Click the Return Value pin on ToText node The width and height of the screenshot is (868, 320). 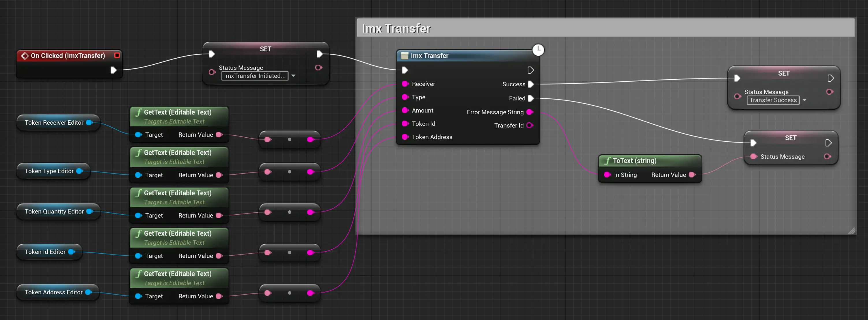pos(693,175)
